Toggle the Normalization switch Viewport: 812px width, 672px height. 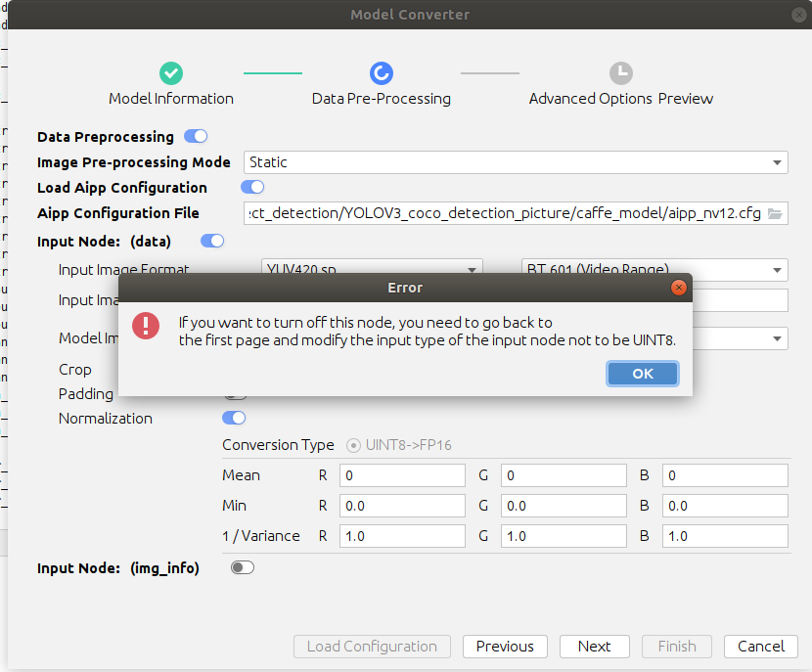tap(234, 418)
